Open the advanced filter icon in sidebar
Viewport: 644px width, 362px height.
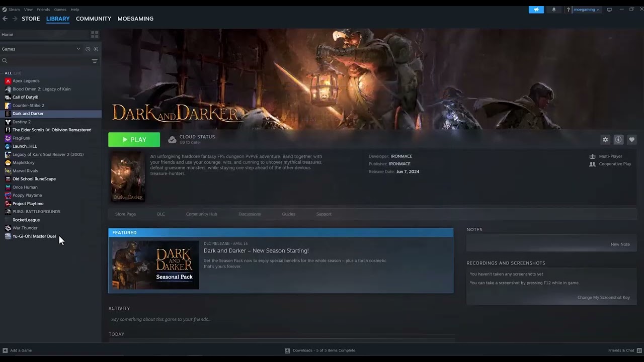click(x=95, y=61)
